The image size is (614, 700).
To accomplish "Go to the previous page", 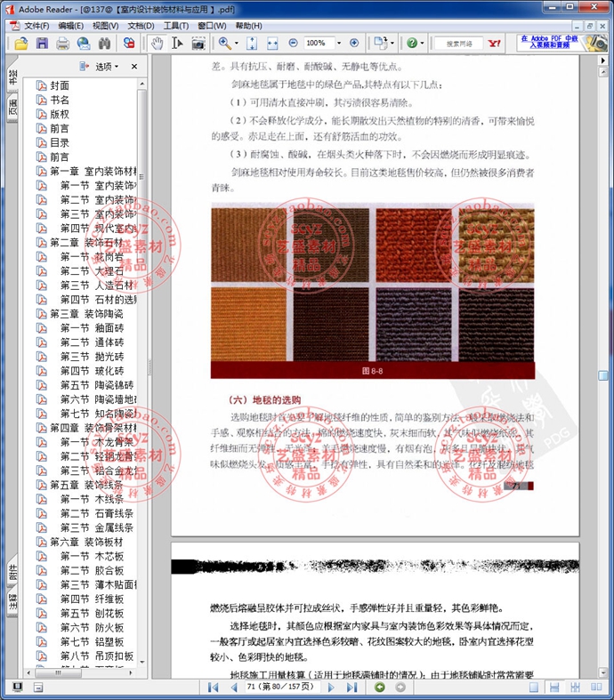I will [234, 687].
